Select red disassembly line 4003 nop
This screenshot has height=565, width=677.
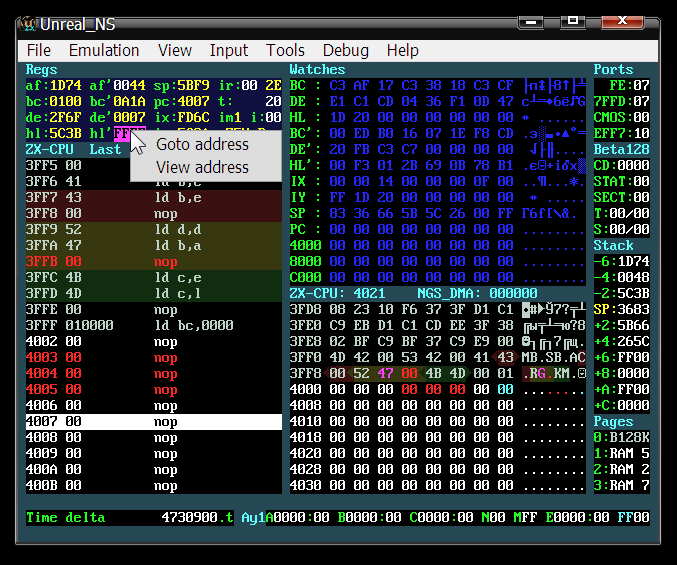154,357
